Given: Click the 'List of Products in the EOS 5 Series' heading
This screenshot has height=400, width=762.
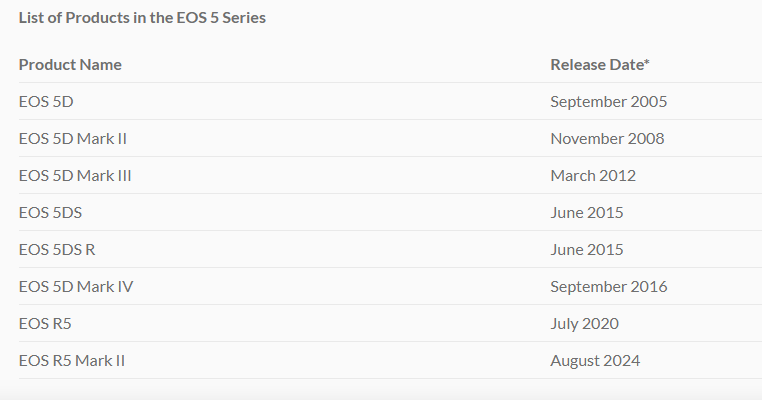Looking at the screenshot, I should click(142, 18).
